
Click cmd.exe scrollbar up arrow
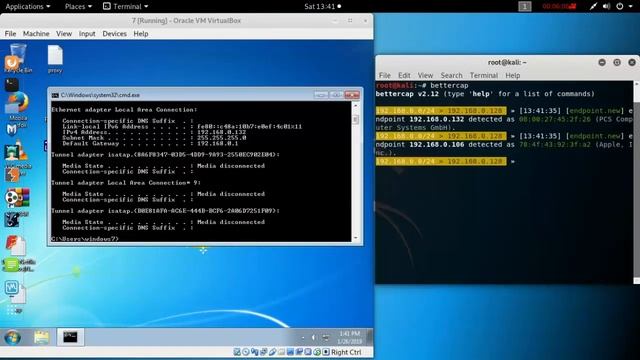355,105
